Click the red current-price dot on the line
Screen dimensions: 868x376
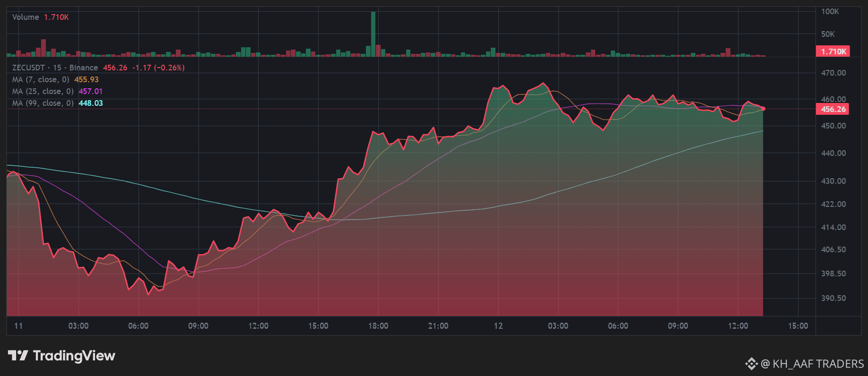pyautogui.click(x=763, y=109)
